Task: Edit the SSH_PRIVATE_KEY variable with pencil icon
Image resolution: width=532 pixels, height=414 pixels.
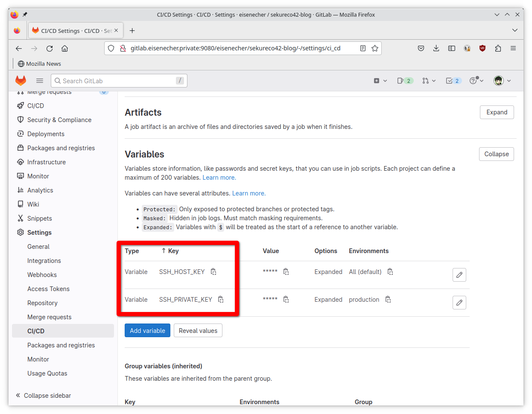Action: [459, 303]
